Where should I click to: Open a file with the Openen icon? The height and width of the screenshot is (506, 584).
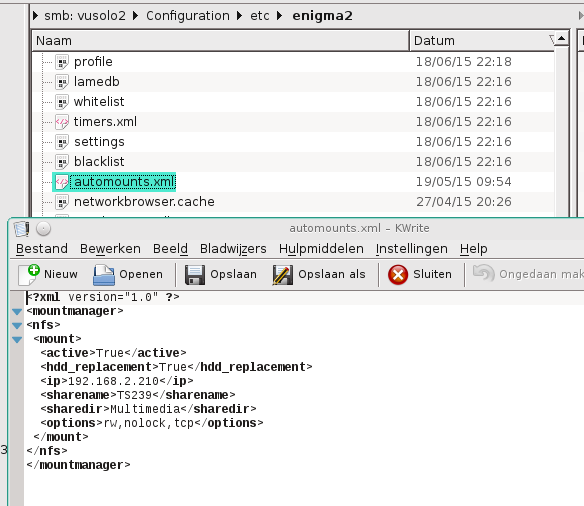coord(104,275)
